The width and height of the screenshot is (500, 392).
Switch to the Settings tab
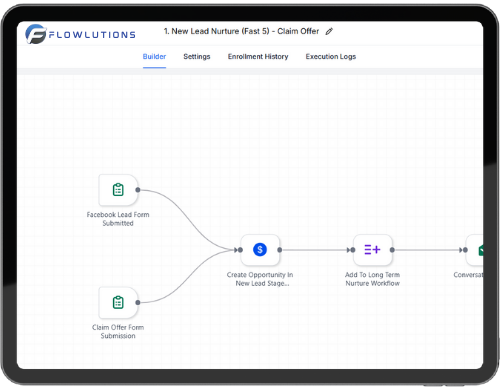[x=197, y=56]
